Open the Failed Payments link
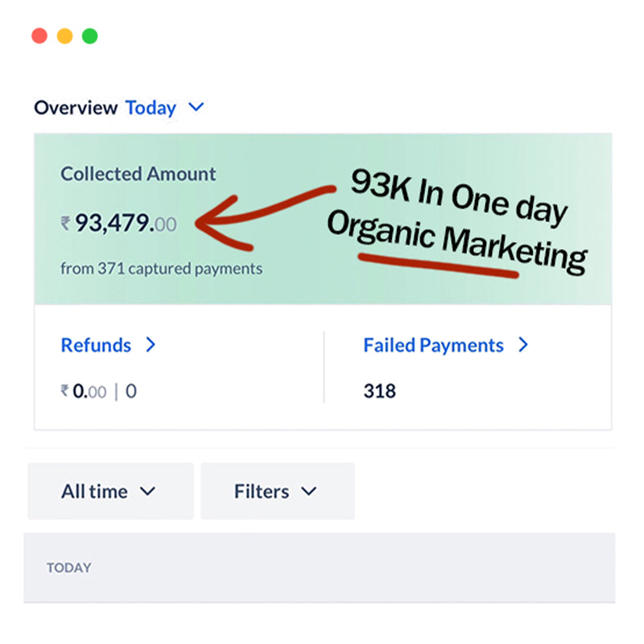 [433, 345]
